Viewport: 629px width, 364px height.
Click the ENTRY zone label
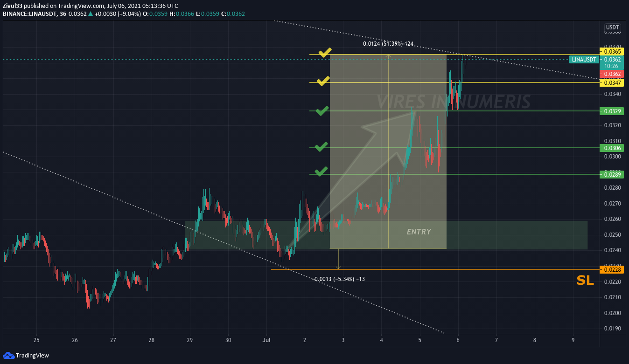pos(419,232)
